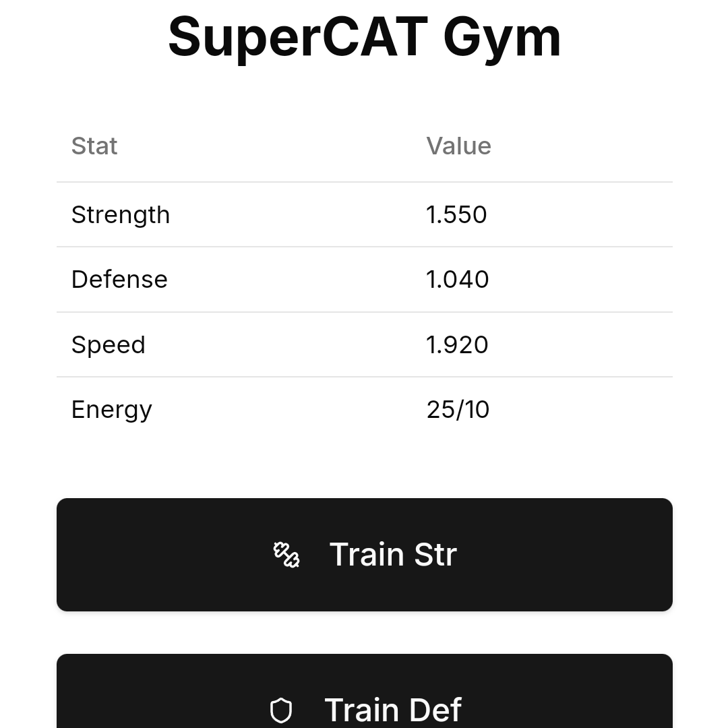728x728 pixels.
Task: Click empty area of the Speed row
Action: [297, 345]
